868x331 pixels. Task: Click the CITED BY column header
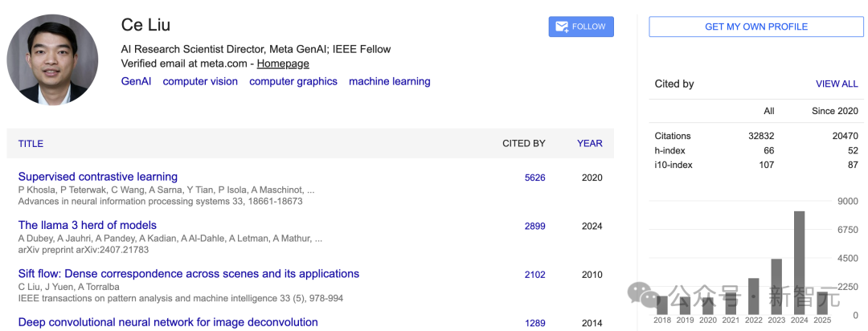click(524, 143)
